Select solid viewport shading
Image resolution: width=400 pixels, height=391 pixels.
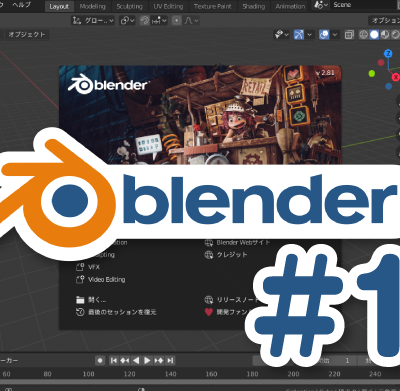click(374, 34)
